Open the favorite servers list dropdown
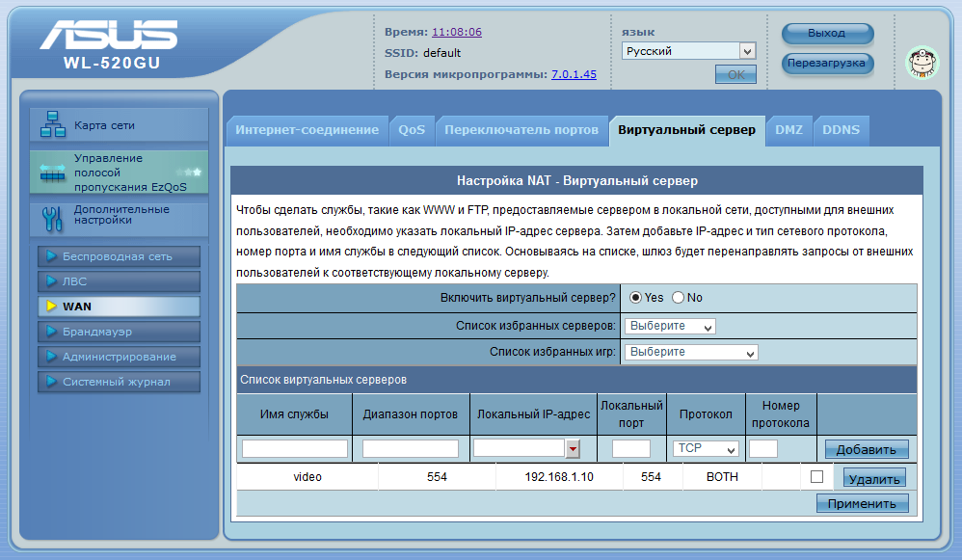Viewport: 962px width, 560px height. click(x=670, y=327)
